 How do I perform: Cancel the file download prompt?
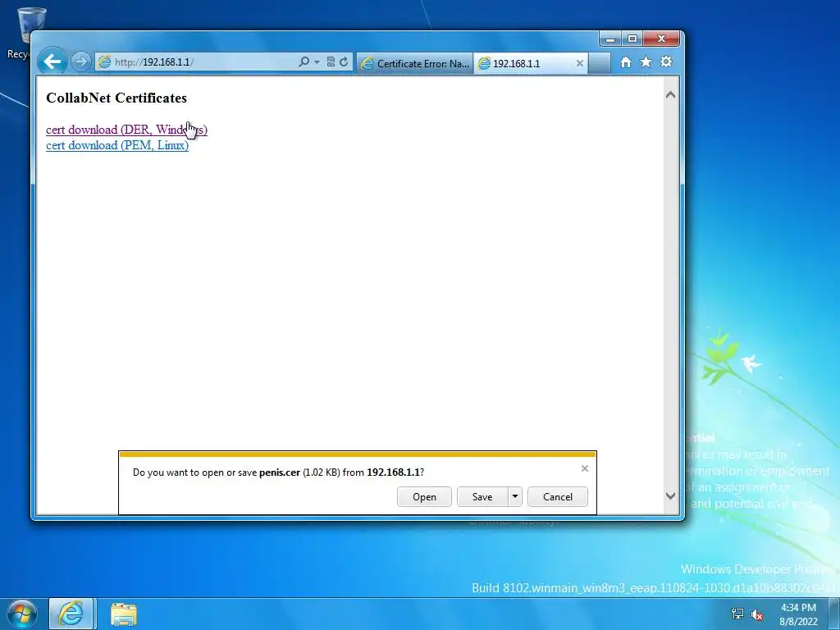[x=558, y=496]
